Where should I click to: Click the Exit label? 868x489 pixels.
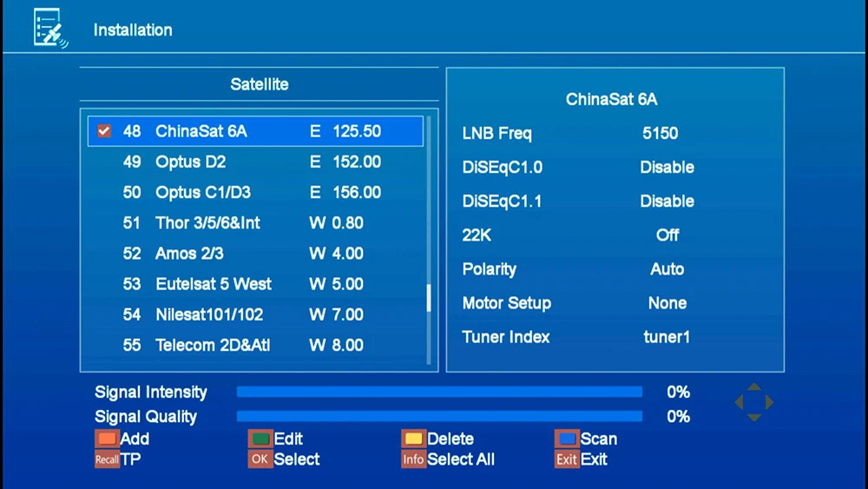(594, 459)
